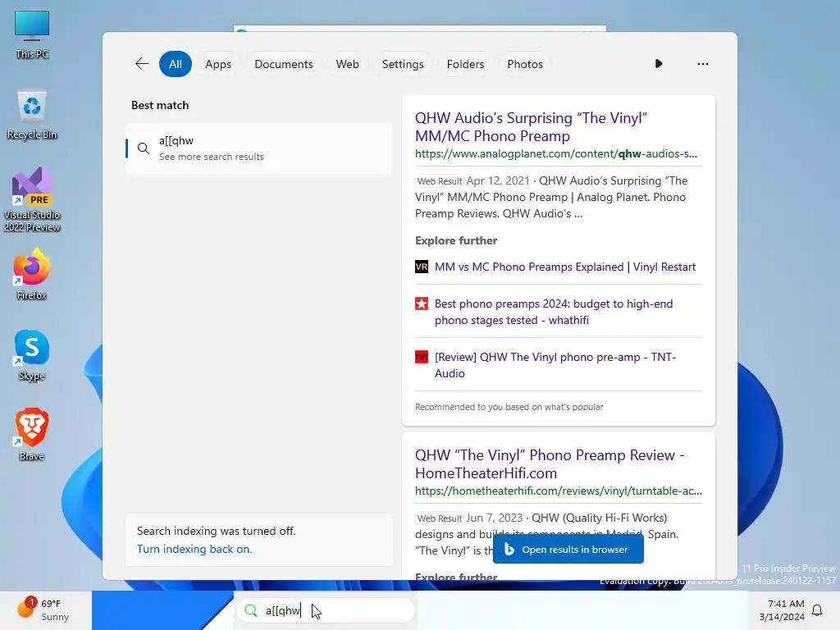
Task: Click the first 'Explore further' heading
Action: (x=456, y=240)
